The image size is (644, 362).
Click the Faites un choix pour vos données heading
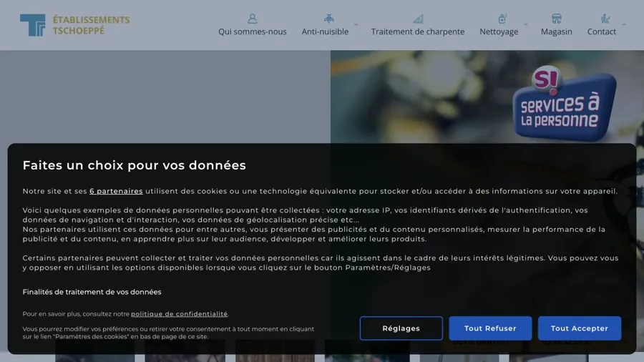[134, 165]
